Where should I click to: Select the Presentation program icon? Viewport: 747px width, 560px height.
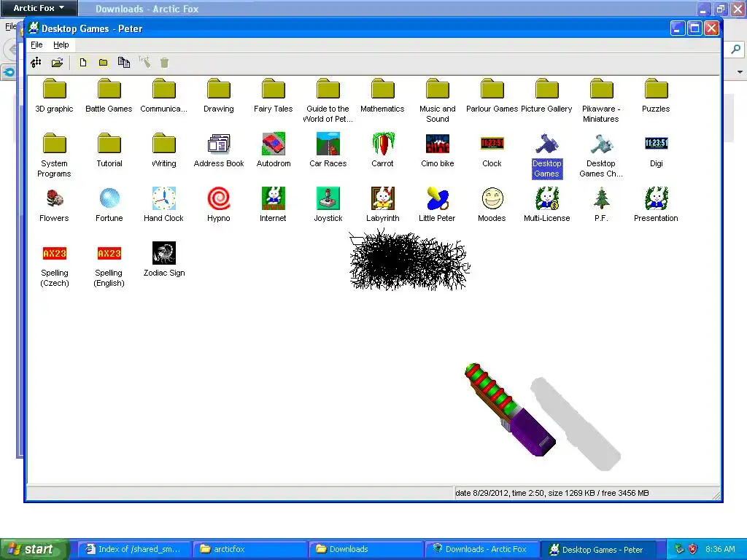click(x=656, y=198)
